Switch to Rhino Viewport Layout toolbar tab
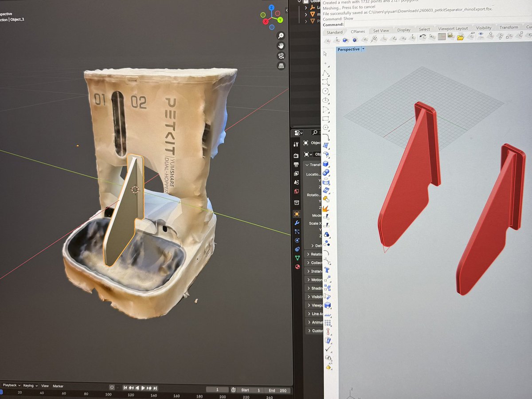Viewport: 532px width, 399px height. pos(453,28)
